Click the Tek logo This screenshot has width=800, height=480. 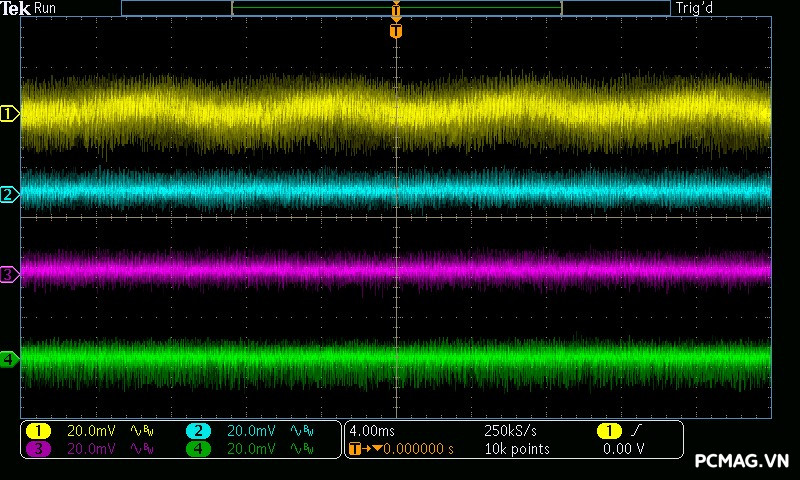(15, 8)
